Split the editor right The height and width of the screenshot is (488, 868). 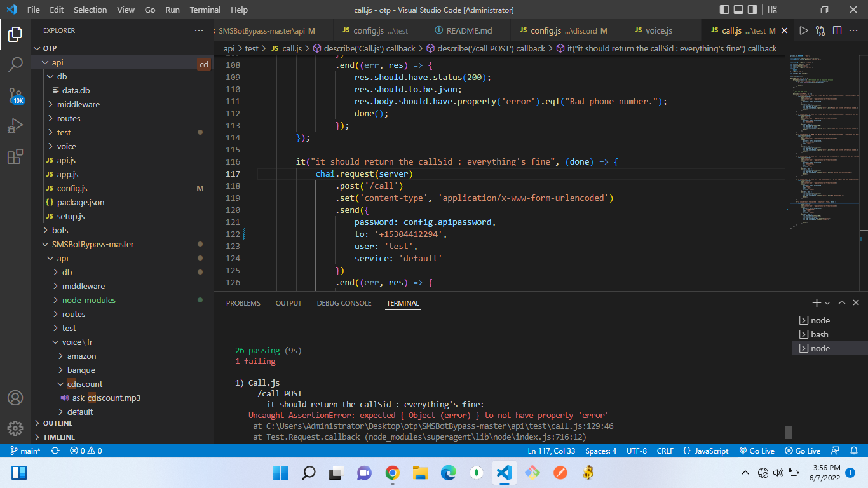(x=837, y=30)
